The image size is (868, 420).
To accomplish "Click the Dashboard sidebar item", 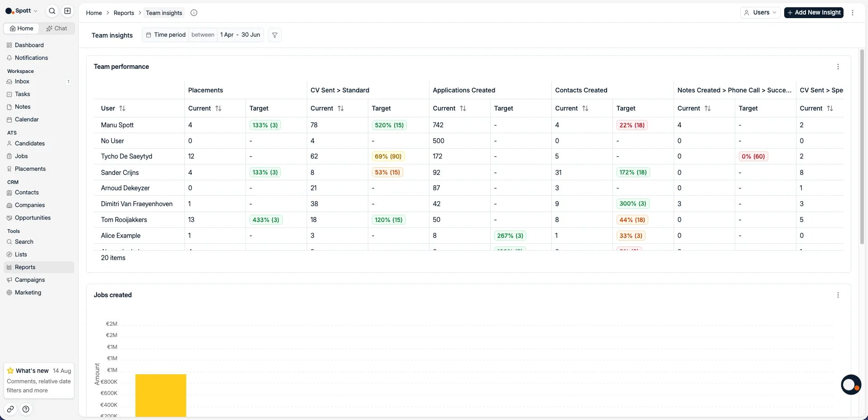I will click(x=39, y=45).
